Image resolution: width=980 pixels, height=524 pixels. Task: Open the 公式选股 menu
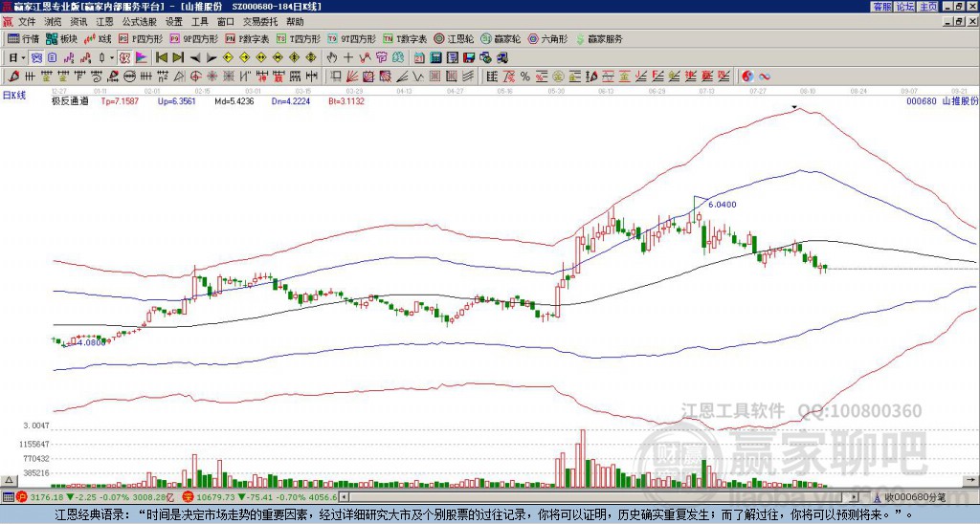tap(139, 22)
